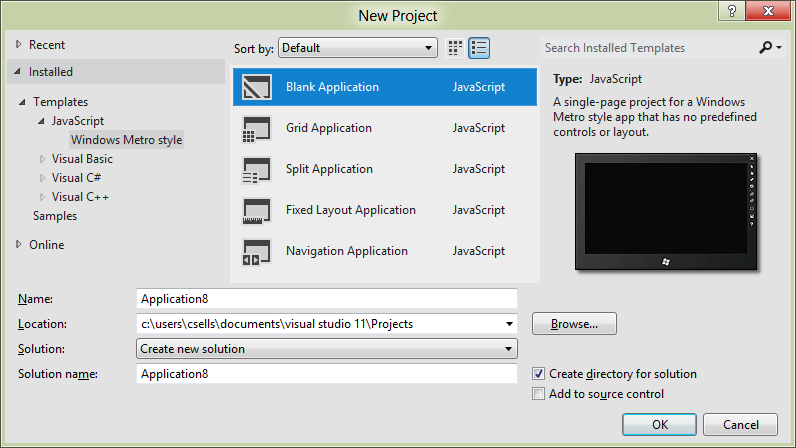
Task: Click the Online section label
Action: point(47,245)
